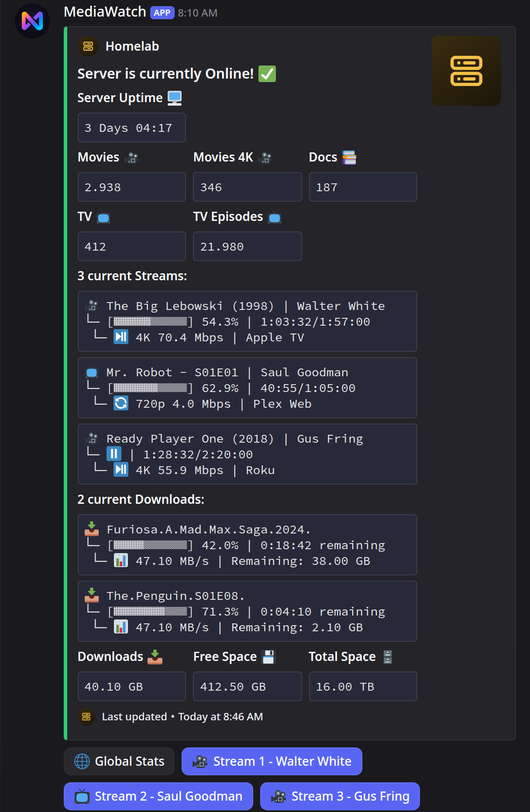The width and height of the screenshot is (530, 812).
Task: Click the pause icon before 1:28:32
Action: point(114,454)
